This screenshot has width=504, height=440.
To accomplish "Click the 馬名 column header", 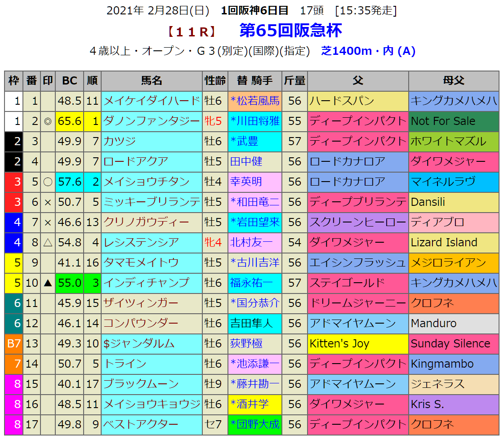I will click(x=152, y=81).
